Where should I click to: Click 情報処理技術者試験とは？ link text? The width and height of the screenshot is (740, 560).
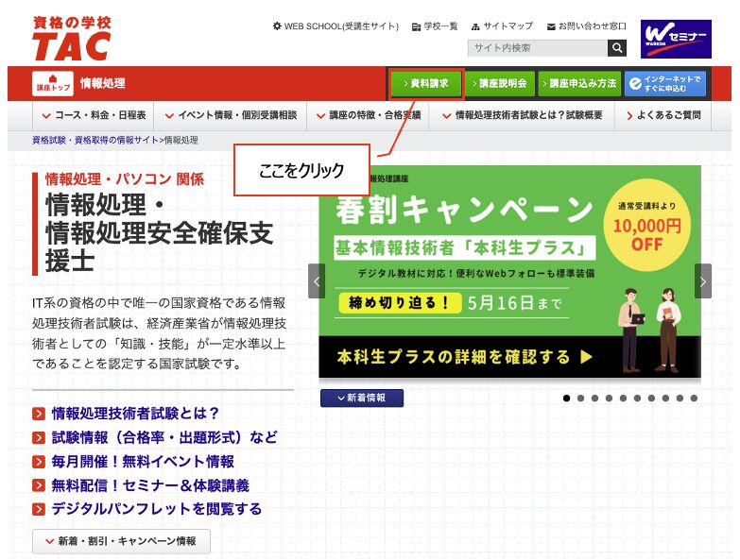[x=135, y=414]
